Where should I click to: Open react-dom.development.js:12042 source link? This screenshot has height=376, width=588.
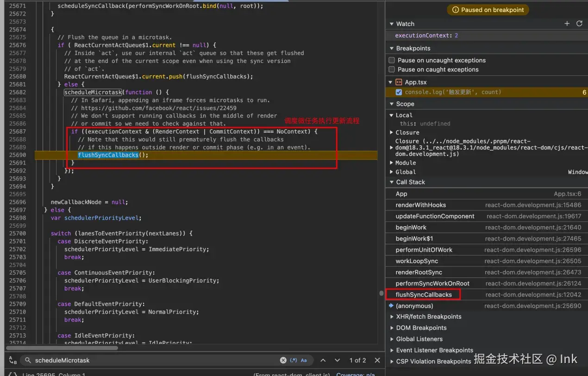point(533,295)
